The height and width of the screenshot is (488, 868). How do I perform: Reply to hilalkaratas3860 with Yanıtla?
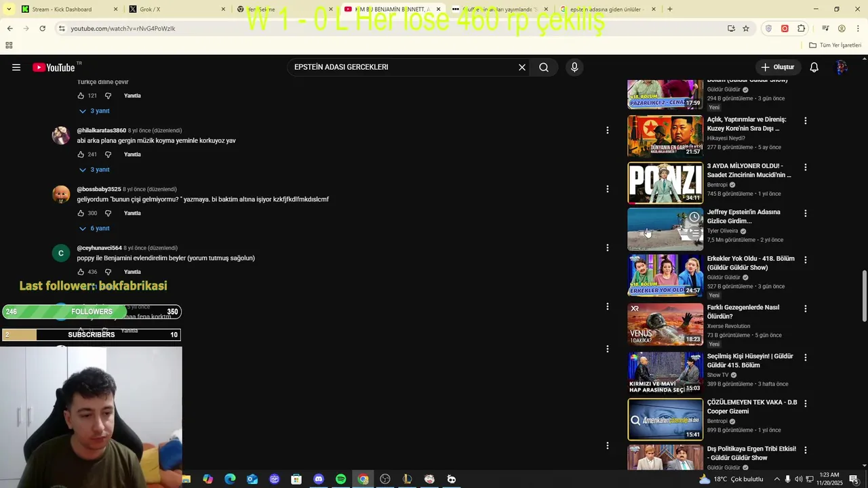coord(132,155)
